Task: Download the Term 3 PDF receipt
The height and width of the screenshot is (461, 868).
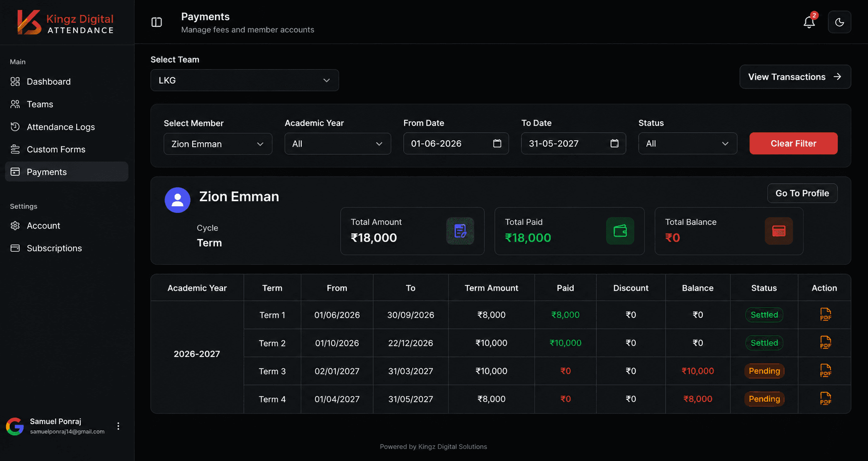Action: pos(826,371)
